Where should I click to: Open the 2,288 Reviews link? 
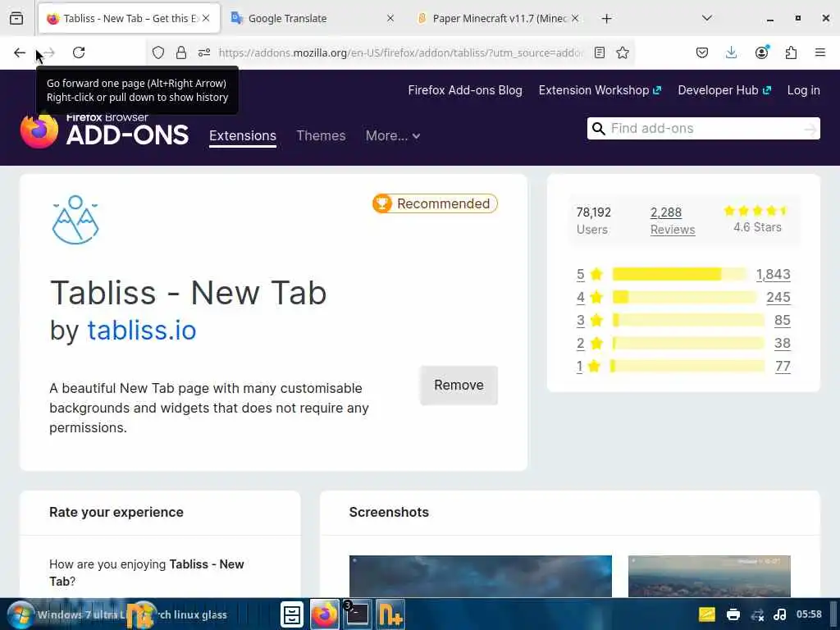click(x=673, y=221)
